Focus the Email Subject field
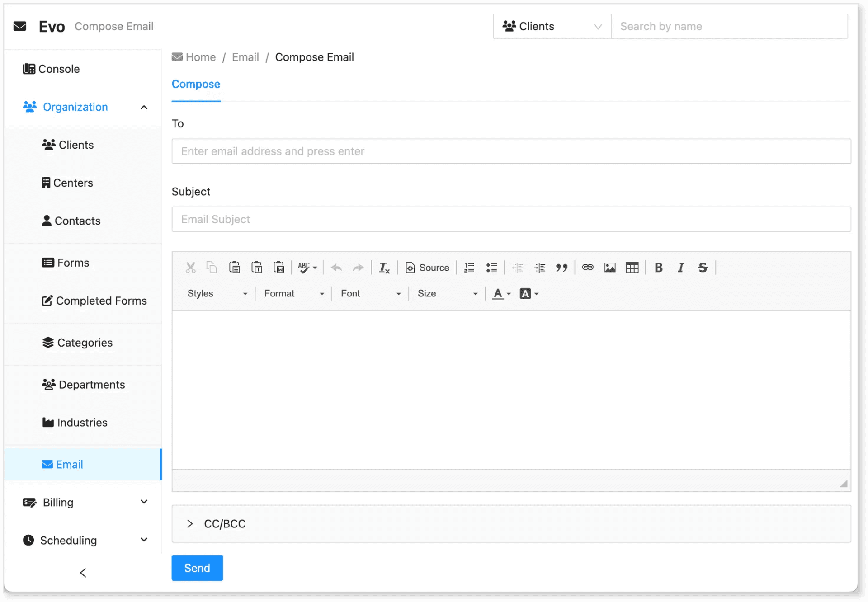 (511, 219)
